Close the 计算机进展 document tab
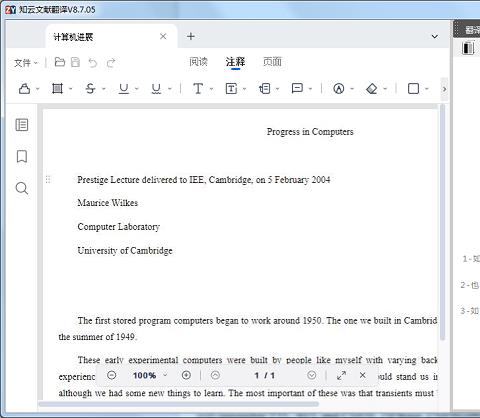The image size is (480, 418). pos(163,36)
